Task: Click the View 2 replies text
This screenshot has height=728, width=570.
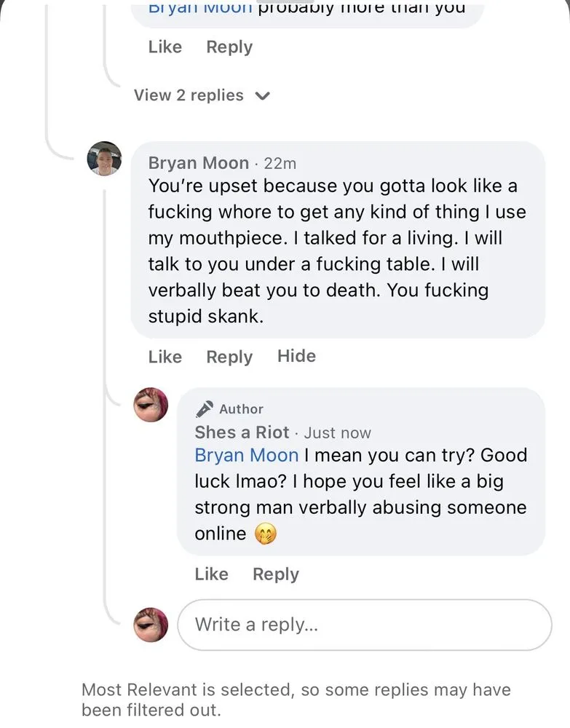Action: coord(189,95)
